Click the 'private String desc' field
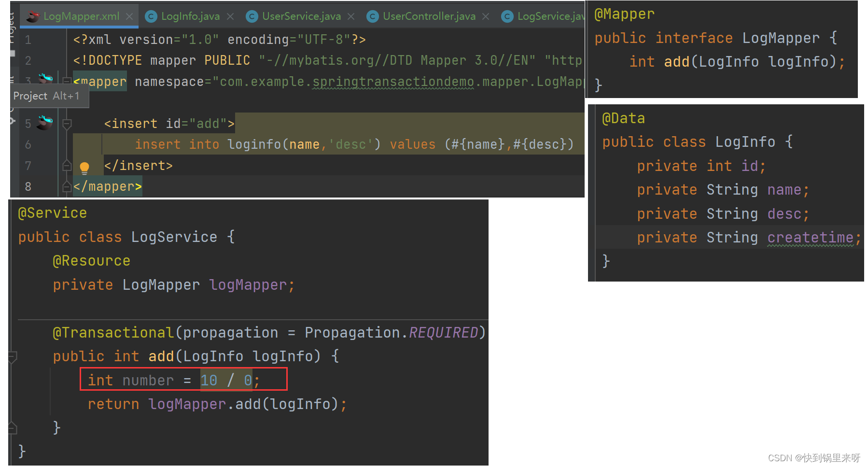This screenshot has height=467, width=868. coord(723,214)
